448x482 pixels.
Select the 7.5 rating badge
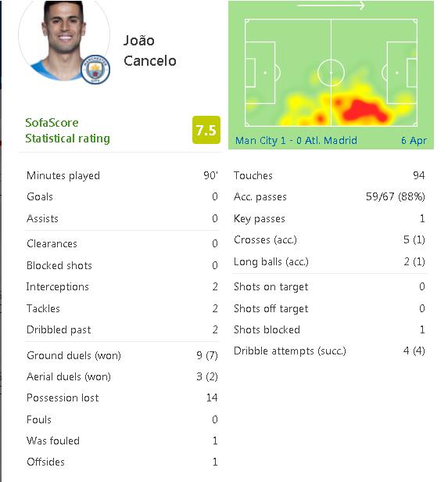[x=206, y=130]
